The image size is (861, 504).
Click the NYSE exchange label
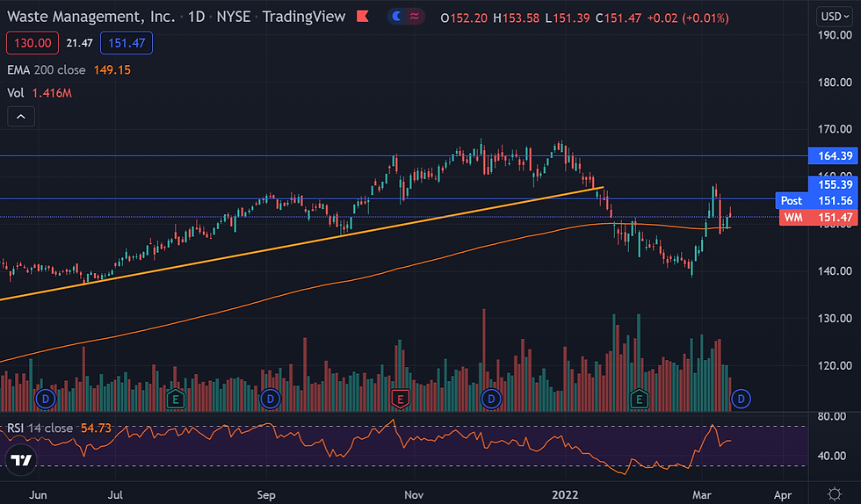[234, 17]
